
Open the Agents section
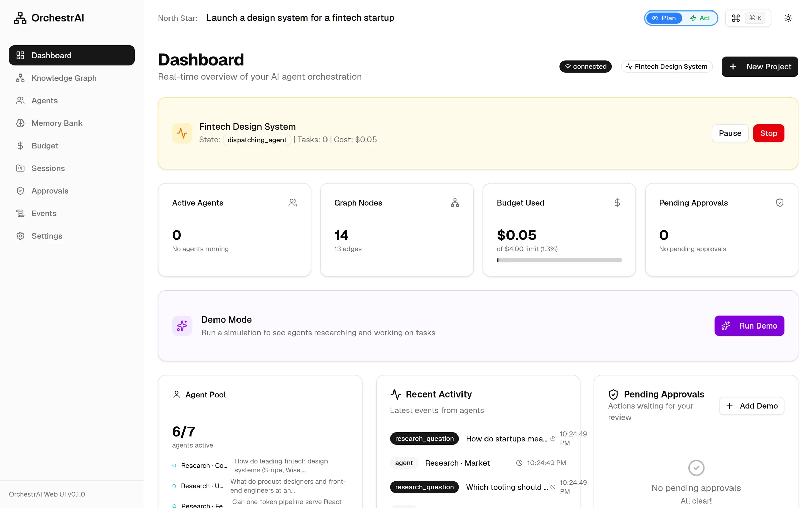click(x=72, y=101)
